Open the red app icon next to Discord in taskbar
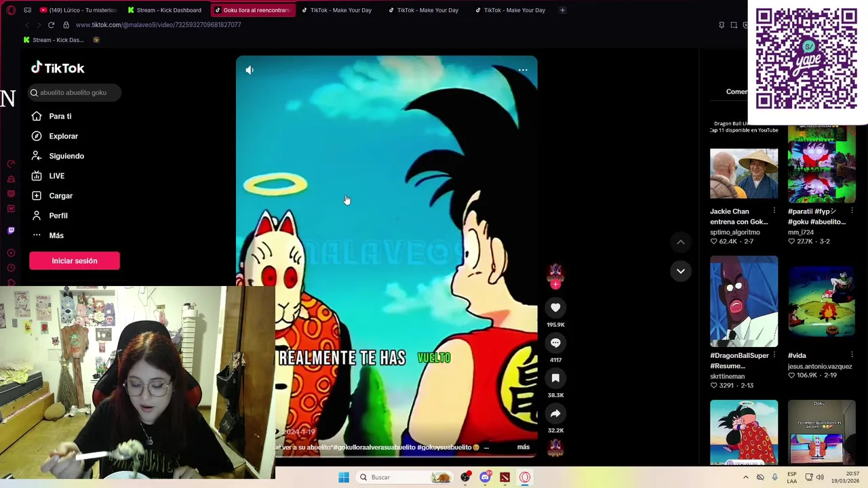The height and width of the screenshot is (488, 868). pos(505,477)
